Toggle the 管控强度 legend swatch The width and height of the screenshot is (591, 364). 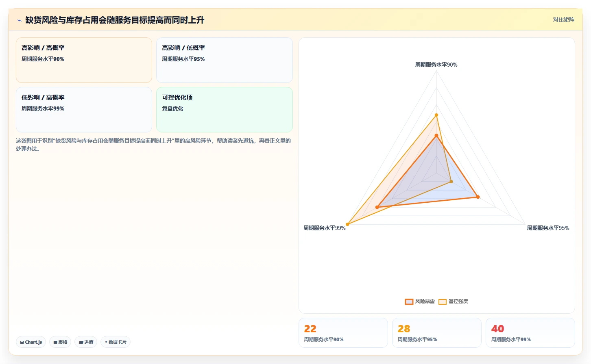(x=443, y=301)
